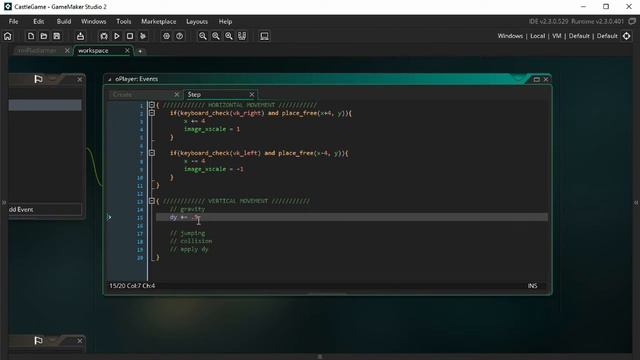Open the Marketplace menu
This screenshot has width=640, height=360.
[159, 21]
